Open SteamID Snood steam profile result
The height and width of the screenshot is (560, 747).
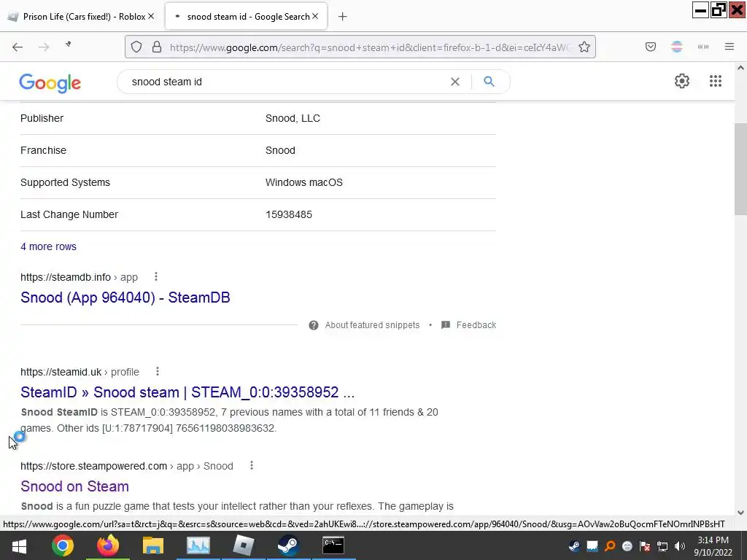[x=187, y=392]
